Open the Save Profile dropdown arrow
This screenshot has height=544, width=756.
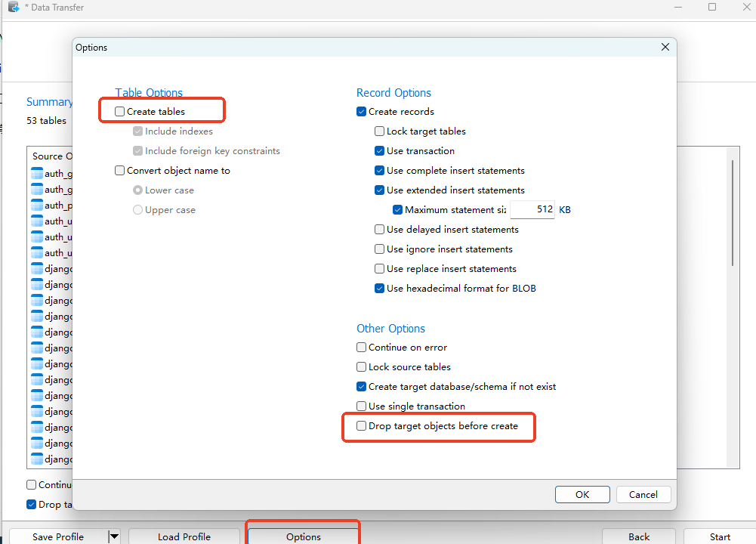coord(114,536)
